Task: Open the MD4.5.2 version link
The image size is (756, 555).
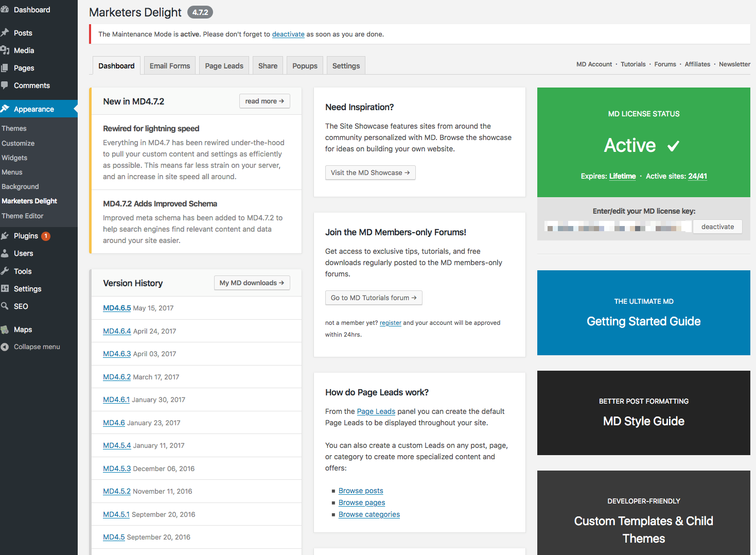Action: coord(117,491)
